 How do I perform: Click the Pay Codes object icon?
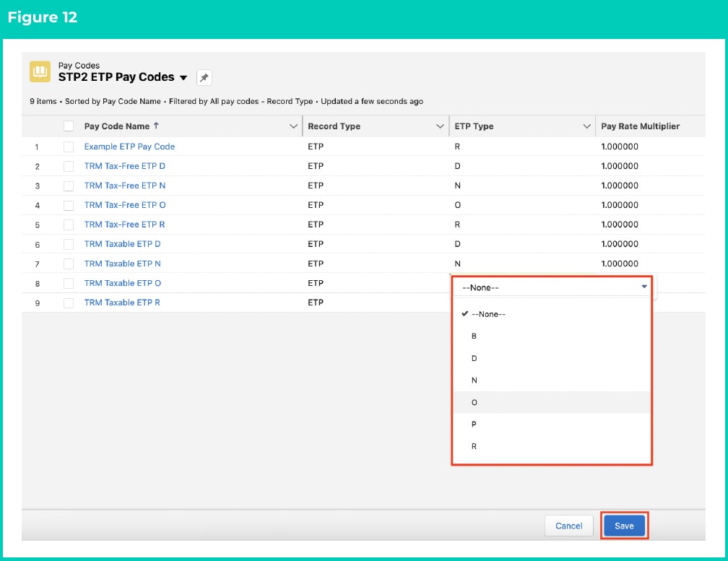coord(40,71)
